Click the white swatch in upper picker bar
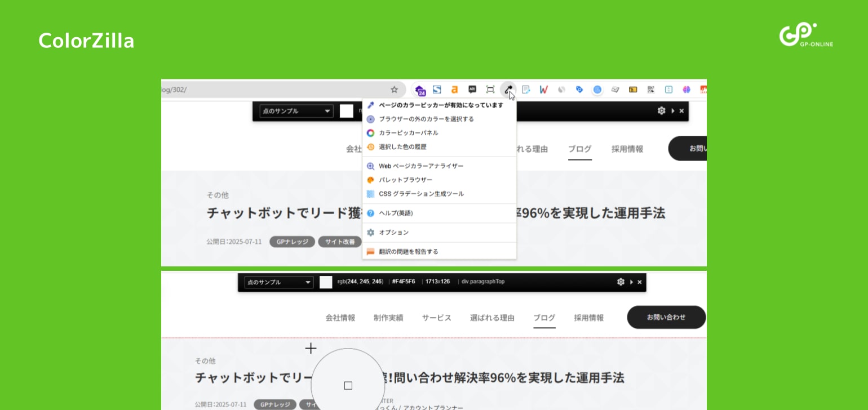 tap(346, 111)
